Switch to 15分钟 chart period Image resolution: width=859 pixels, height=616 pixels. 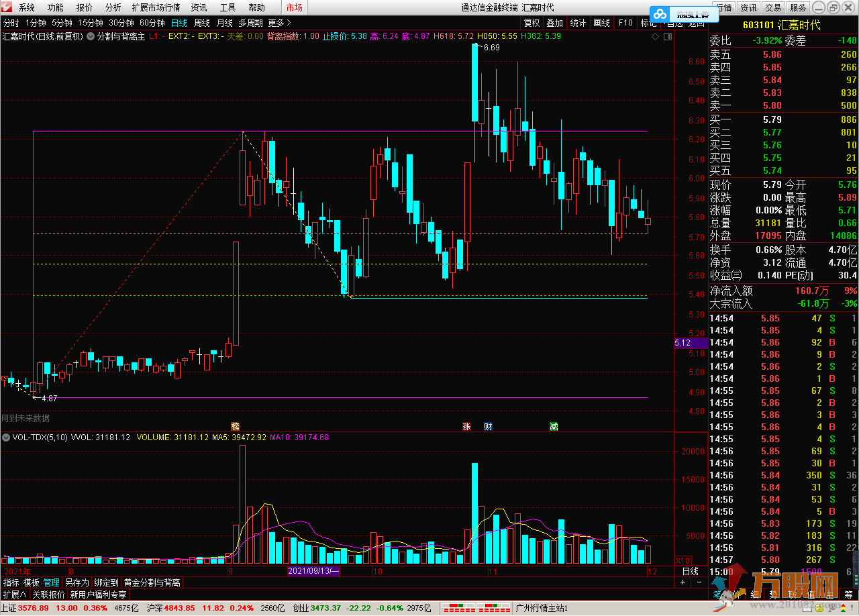click(x=90, y=23)
